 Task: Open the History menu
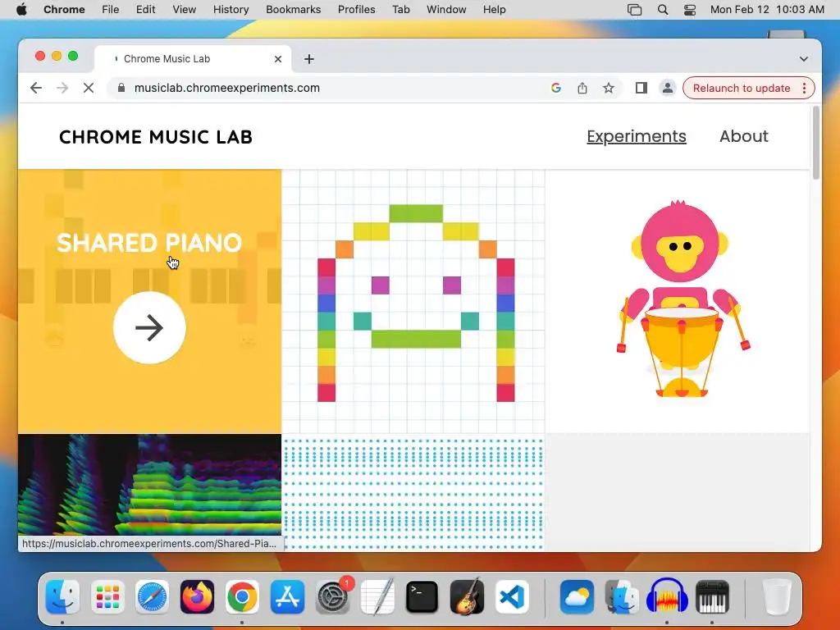coord(231,10)
